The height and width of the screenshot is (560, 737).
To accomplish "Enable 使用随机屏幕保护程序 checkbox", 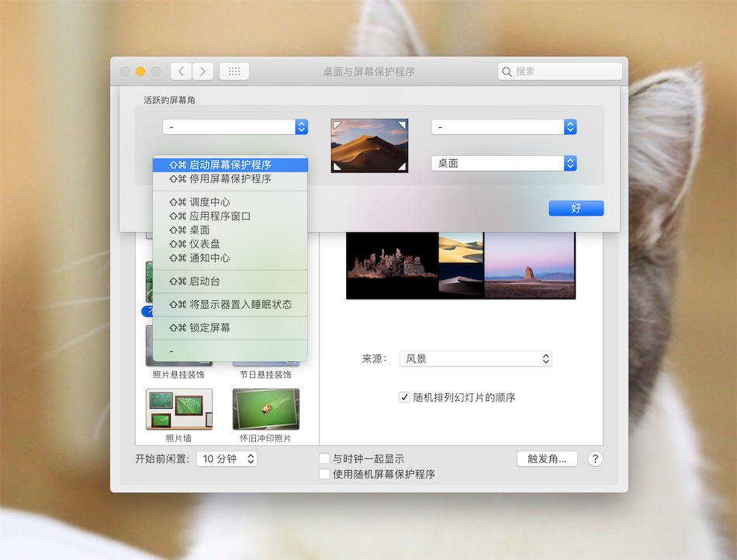I will pyautogui.click(x=324, y=474).
